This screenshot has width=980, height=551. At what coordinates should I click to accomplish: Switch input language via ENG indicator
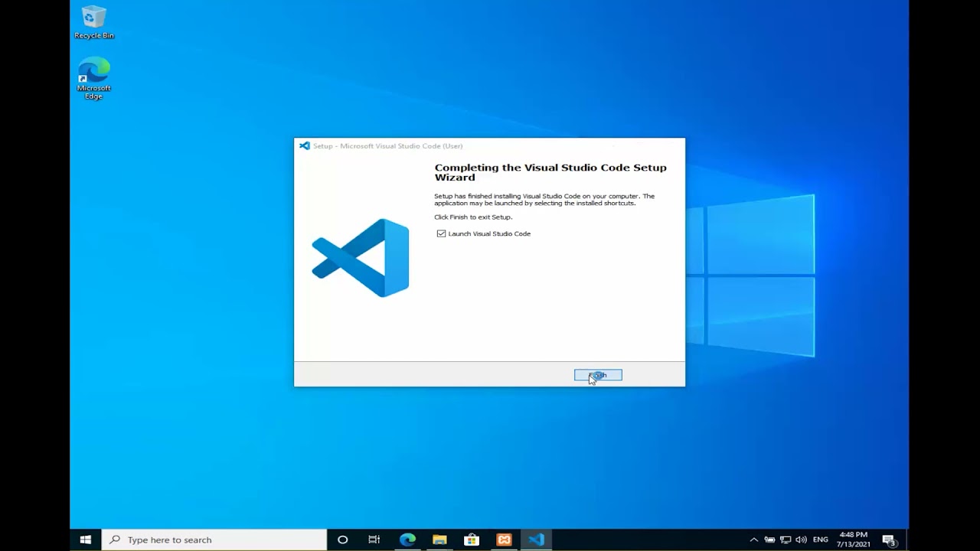821,540
